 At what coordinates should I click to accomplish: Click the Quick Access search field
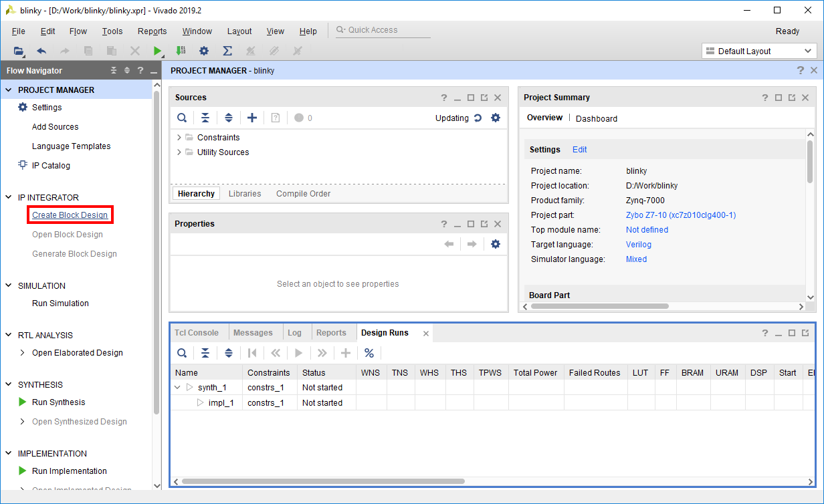(382, 30)
